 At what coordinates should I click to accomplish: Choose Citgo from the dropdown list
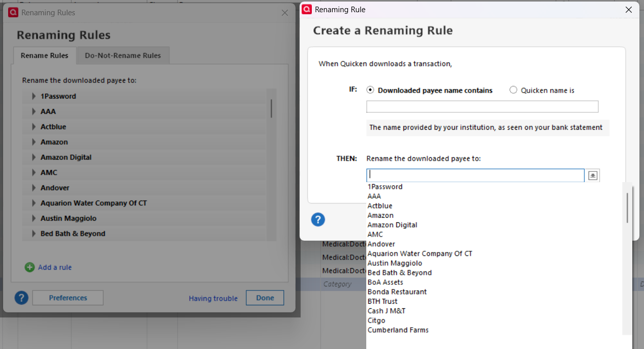click(376, 321)
